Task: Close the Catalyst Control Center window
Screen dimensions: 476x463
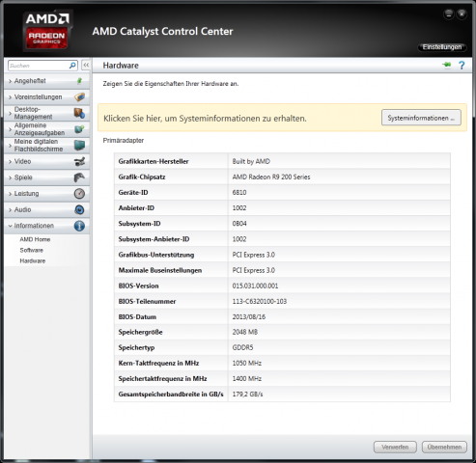Action: point(462,14)
